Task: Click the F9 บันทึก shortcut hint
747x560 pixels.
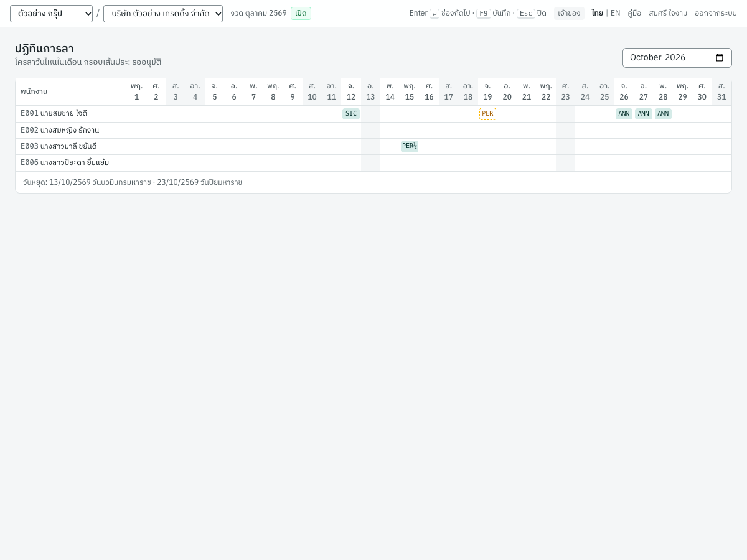Action: pyautogui.click(x=493, y=13)
